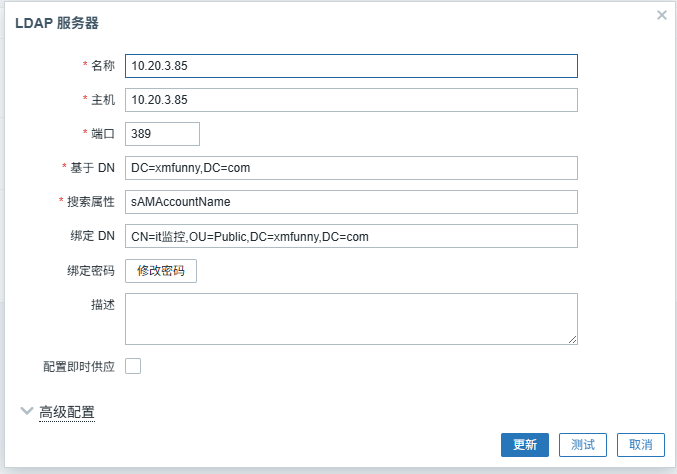This screenshot has width=677, height=474.
Task: Enable the 配置即时供应 checkbox
Action: [133, 366]
